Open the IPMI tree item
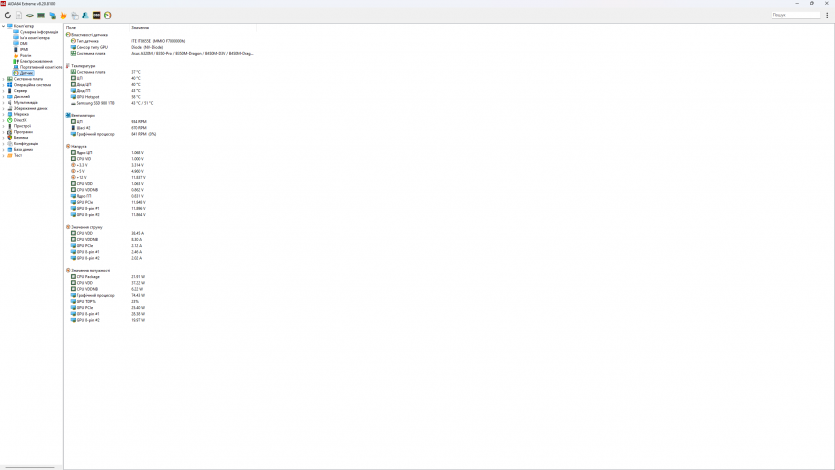The image size is (835, 470). click(x=24, y=49)
